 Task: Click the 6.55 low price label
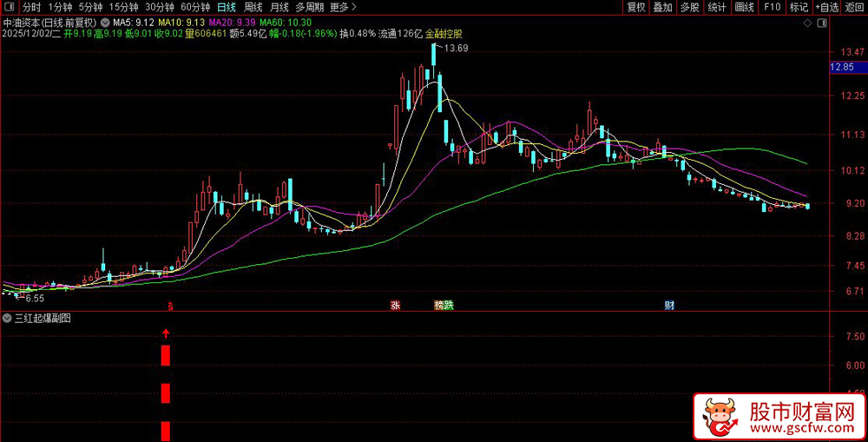(x=35, y=299)
